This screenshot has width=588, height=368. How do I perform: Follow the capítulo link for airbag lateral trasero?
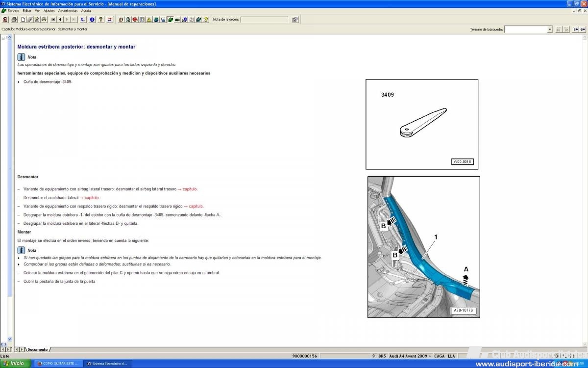pos(190,189)
